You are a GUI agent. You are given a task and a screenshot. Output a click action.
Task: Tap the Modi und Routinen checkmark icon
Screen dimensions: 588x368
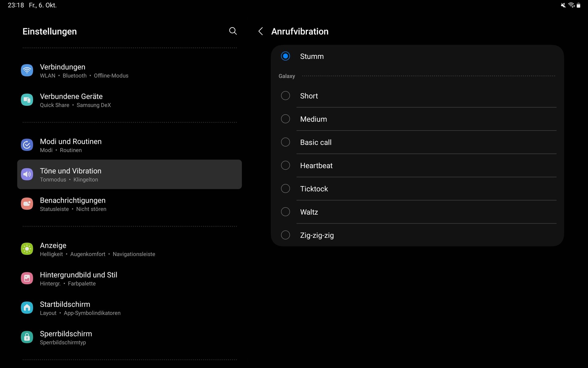pos(27,145)
